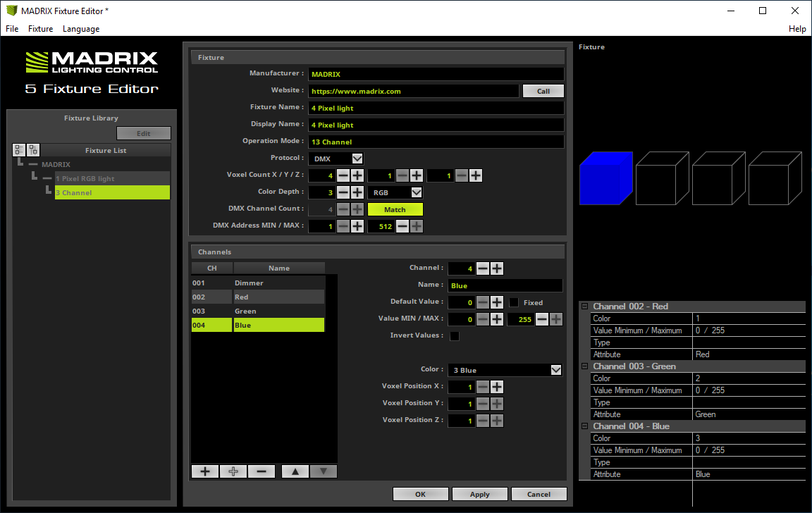Decrease Value MAX of channel
Screen dimensions: 812x513
(541, 319)
